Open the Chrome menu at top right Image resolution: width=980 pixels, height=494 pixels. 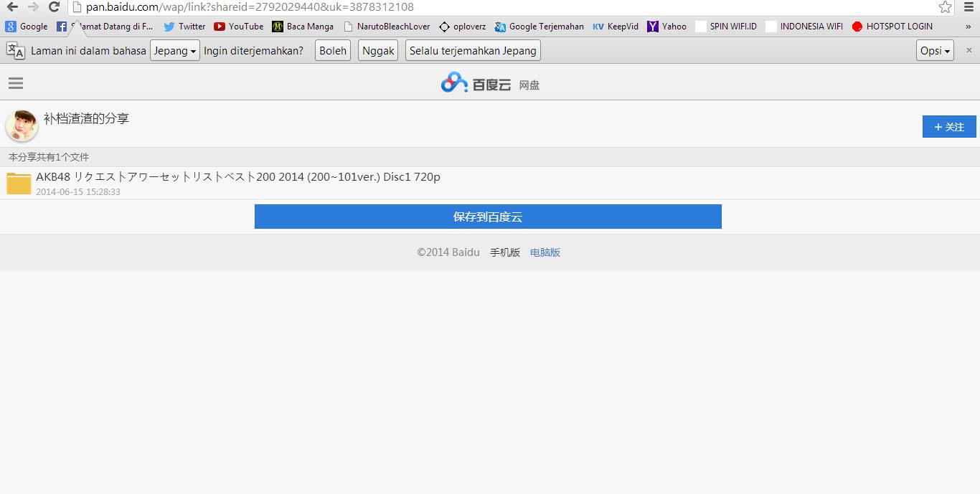point(969,7)
